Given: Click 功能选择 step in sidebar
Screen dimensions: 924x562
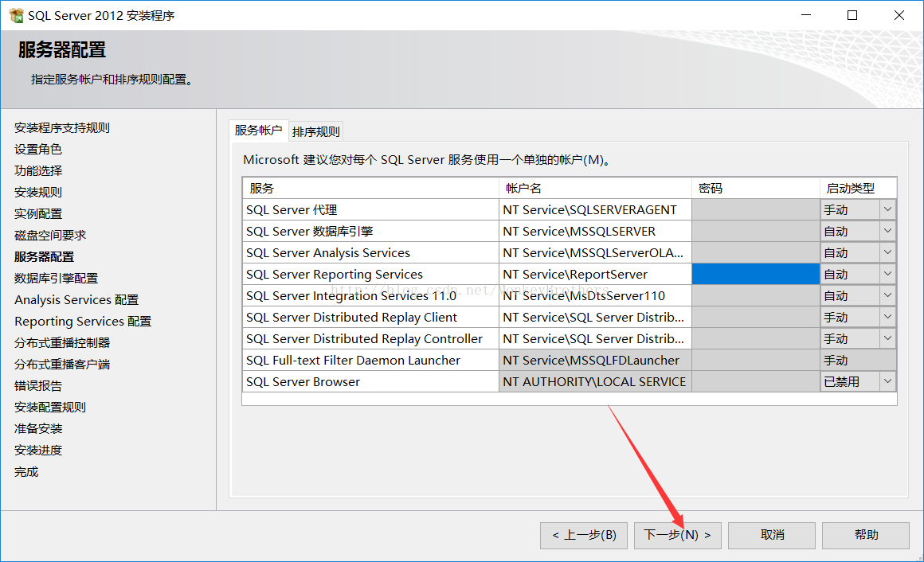Looking at the screenshot, I should pyautogui.click(x=38, y=171).
